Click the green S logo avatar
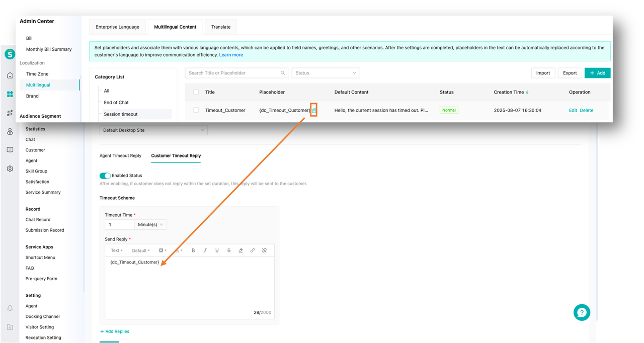The width and height of the screenshot is (644, 343). (x=10, y=54)
